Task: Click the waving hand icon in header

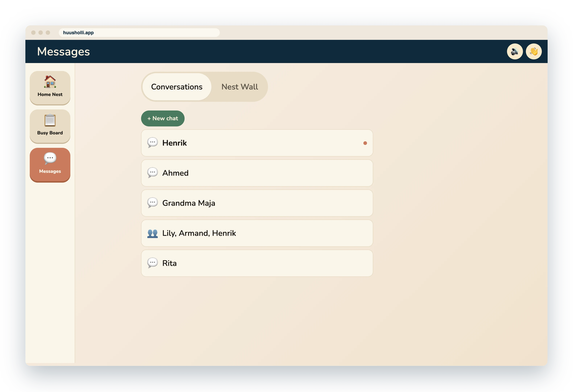Action: pyautogui.click(x=533, y=51)
